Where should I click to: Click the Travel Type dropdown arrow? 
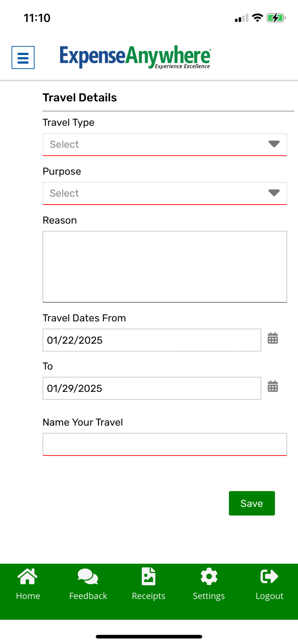point(274,144)
